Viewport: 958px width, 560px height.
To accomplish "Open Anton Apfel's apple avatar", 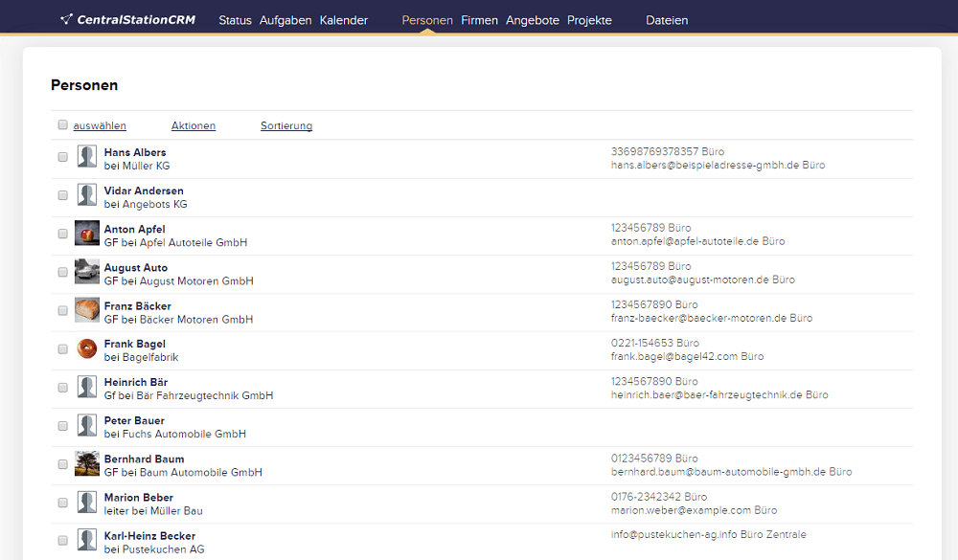I will 87,234.
